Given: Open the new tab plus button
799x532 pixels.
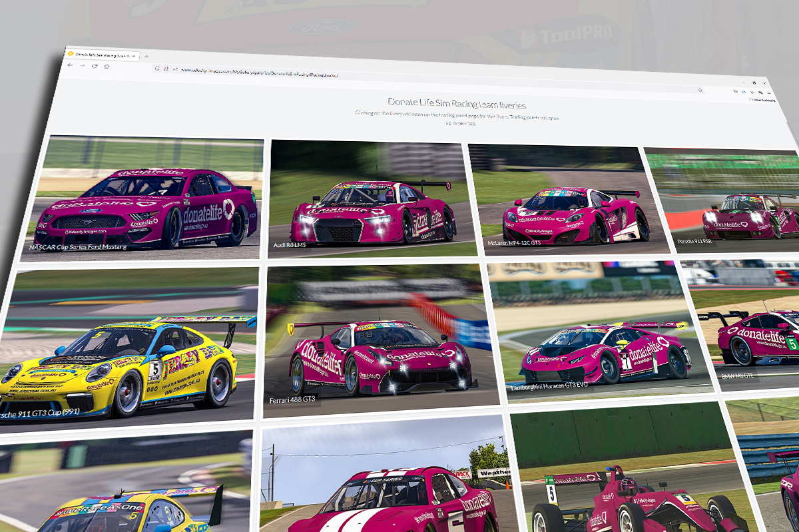Looking at the screenshot, I should (146, 56).
